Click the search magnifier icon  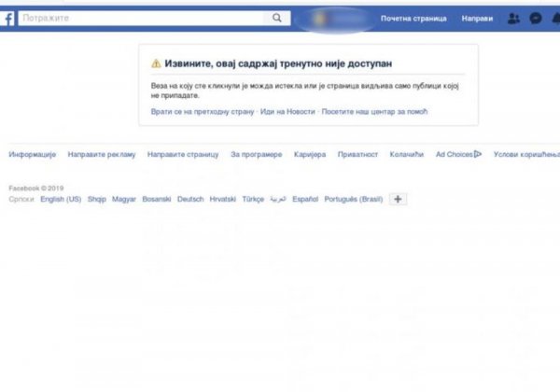pyautogui.click(x=276, y=18)
